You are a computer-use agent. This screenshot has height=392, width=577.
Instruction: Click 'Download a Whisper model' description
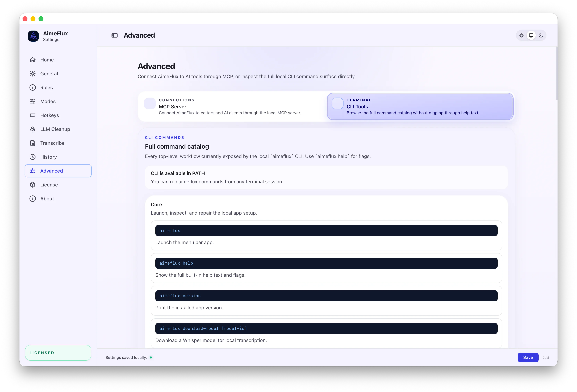211,340
